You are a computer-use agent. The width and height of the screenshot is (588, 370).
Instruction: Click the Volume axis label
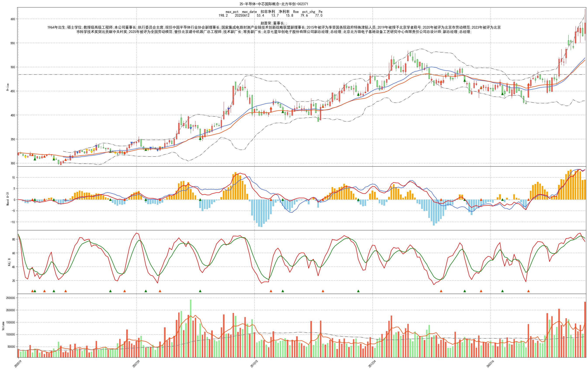click(x=3, y=326)
